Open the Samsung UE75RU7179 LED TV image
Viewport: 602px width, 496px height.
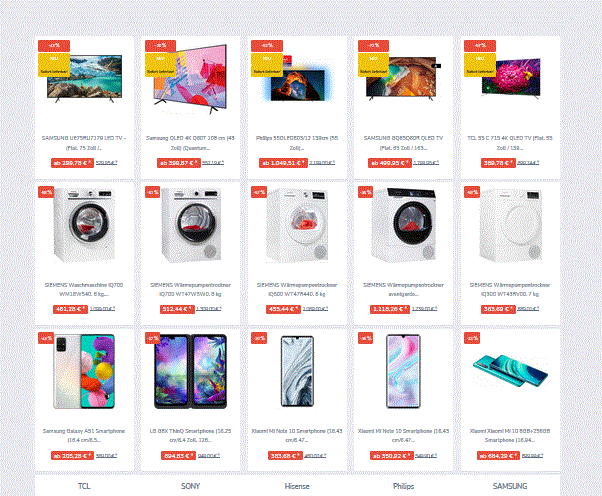point(84,79)
